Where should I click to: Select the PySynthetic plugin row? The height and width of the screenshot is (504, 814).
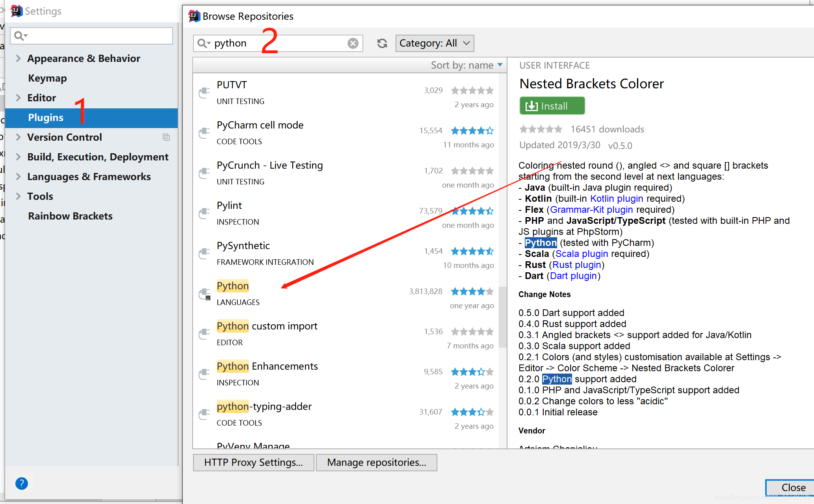(346, 254)
